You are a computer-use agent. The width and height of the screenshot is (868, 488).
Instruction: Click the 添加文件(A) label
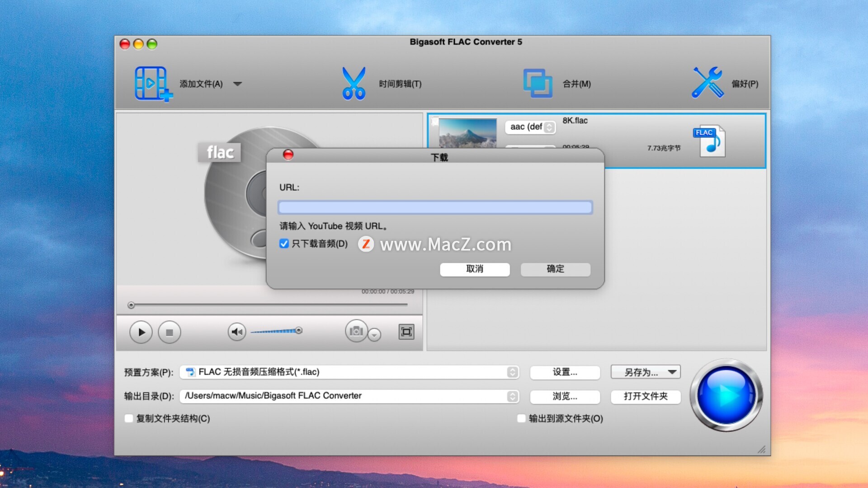(x=201, y=84)
